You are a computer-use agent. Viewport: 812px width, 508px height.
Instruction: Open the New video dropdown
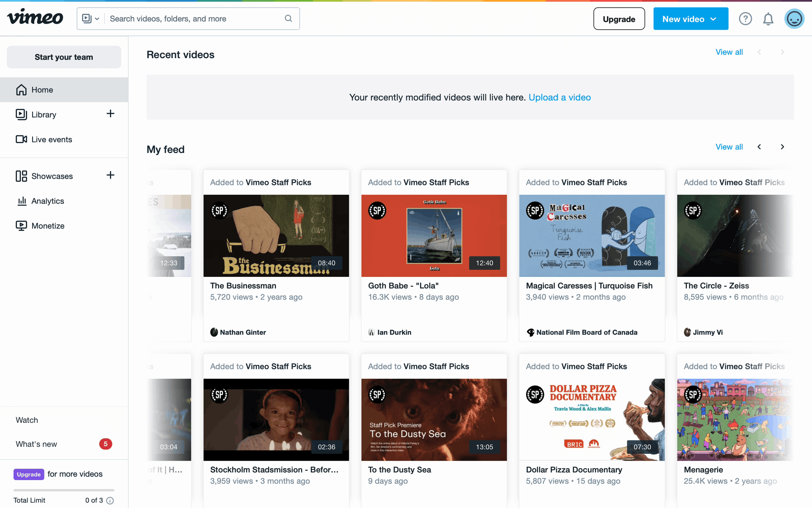[691, 19]
